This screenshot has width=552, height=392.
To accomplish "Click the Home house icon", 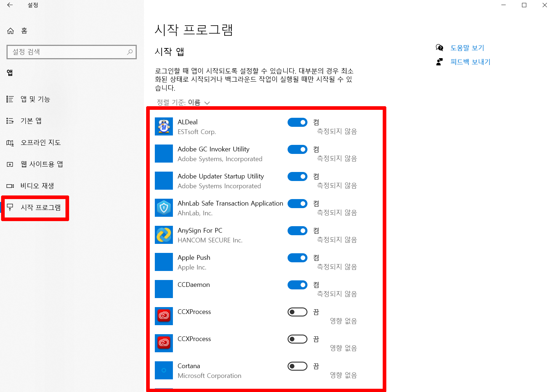I will pos(10,31).
